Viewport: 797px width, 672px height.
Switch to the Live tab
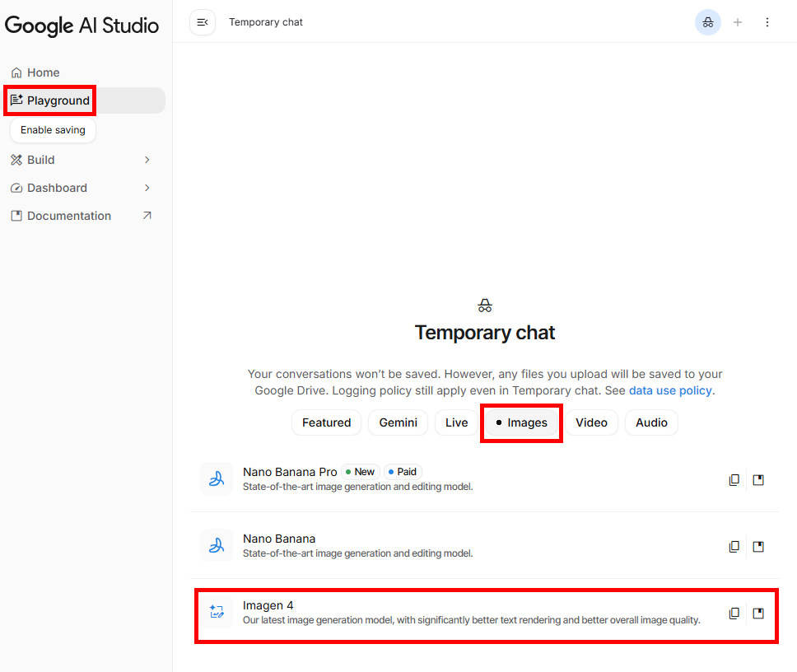click(456, 423)
